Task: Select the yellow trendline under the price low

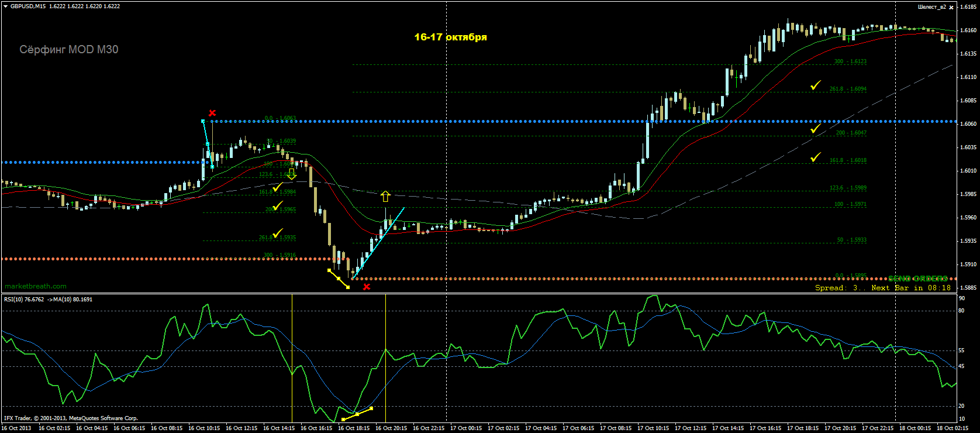Action: click(x=339, y=279)
